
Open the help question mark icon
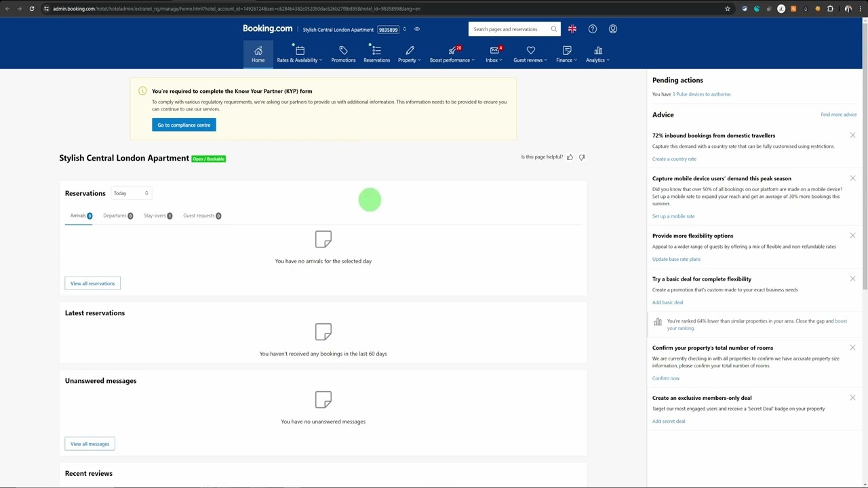pyautogui.click(x=593, y=29)
